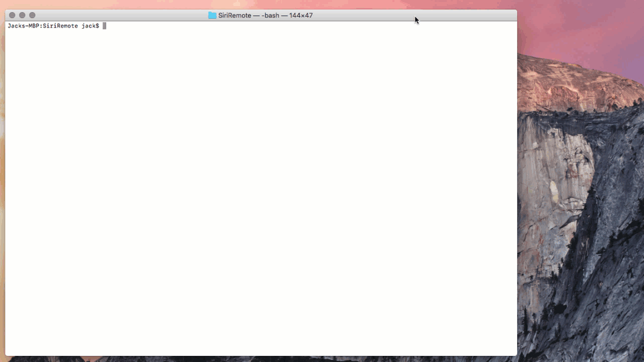Click the gray block cursor after the prompt

coord(104,25)
